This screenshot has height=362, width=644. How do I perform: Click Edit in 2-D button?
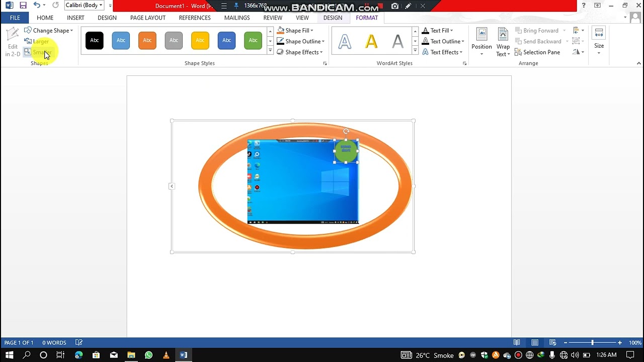click(13, 42)
